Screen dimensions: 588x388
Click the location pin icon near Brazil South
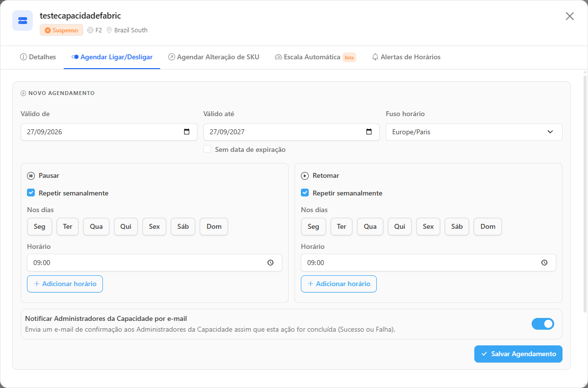pos(109,30)
